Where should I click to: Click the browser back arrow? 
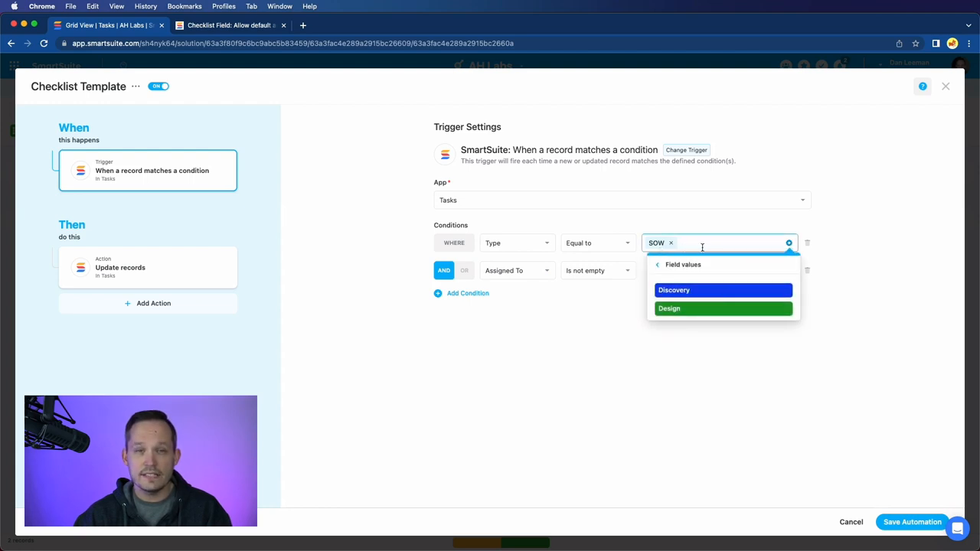(11, 44)
